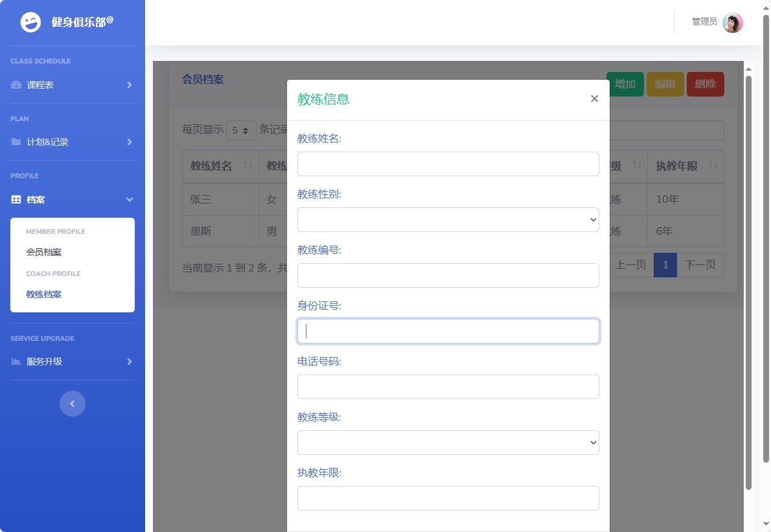This screenshot has width=771, height=532.
Task: Collapse the sidebar via circular chevron button
Action: (x=73, y=403)
